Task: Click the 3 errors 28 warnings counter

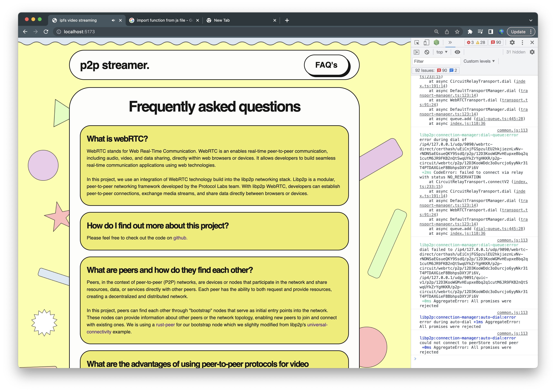Action: click(x=476, y=43)
